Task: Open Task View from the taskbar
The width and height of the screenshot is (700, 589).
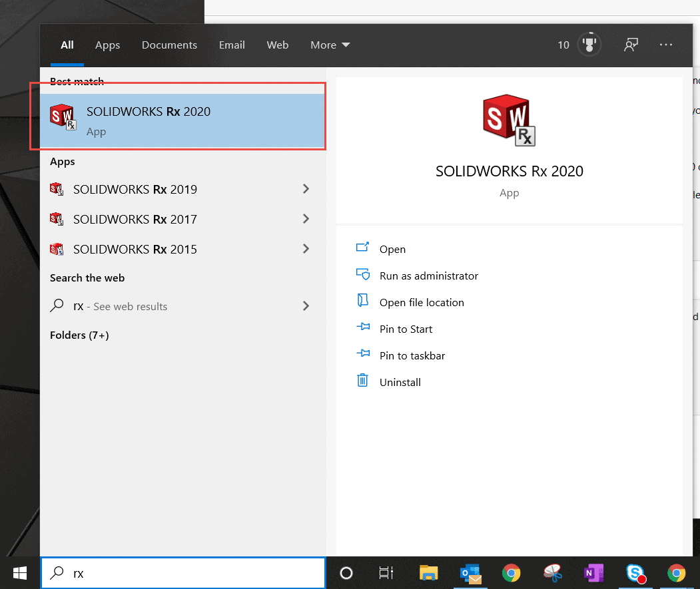Action: (386, 573)
